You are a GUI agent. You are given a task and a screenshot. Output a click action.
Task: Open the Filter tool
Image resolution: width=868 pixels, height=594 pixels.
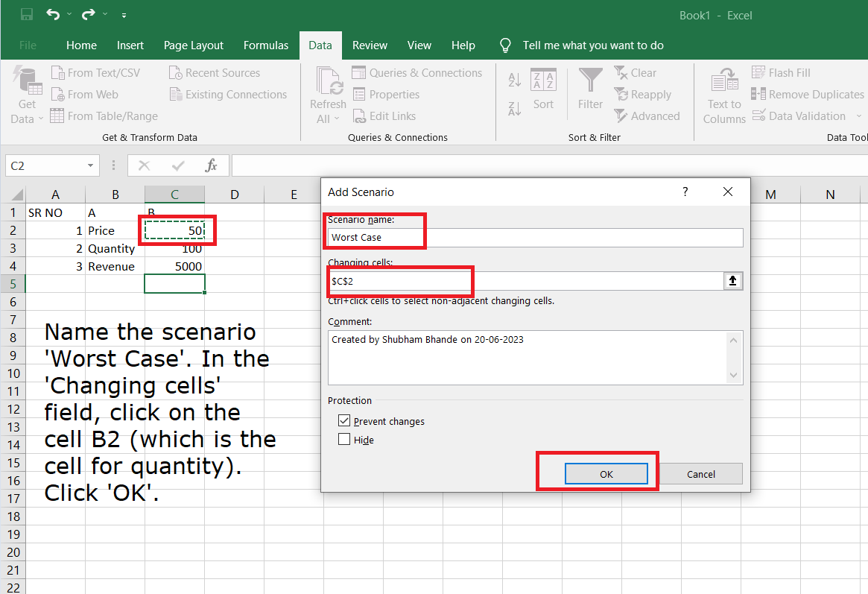tap(590, 86)
